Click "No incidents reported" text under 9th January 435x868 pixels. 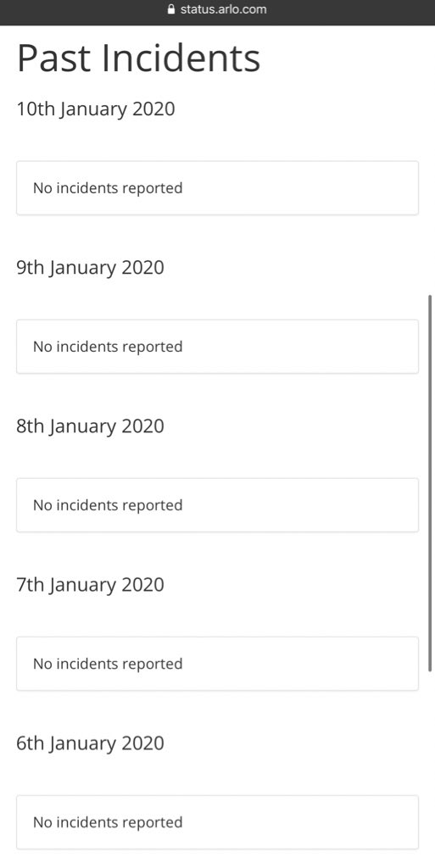(108, 347)
